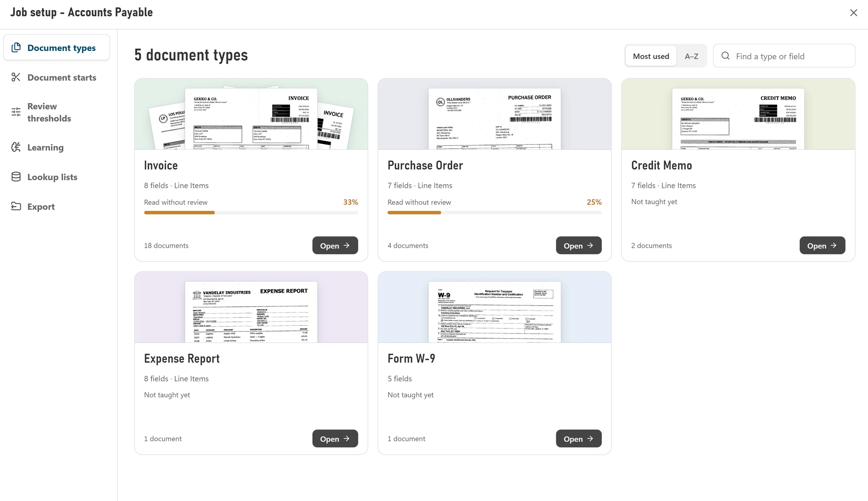Click the Export icon in sidebar
Image resolution: width=868 pixels, height=501 pixels.
(x=16, y=206)
